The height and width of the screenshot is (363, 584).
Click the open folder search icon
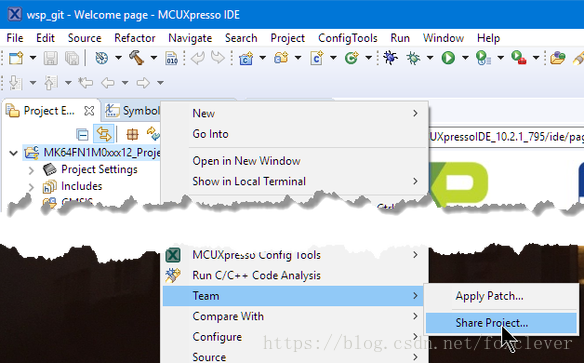pyautogui.click(x=558, y=58)
